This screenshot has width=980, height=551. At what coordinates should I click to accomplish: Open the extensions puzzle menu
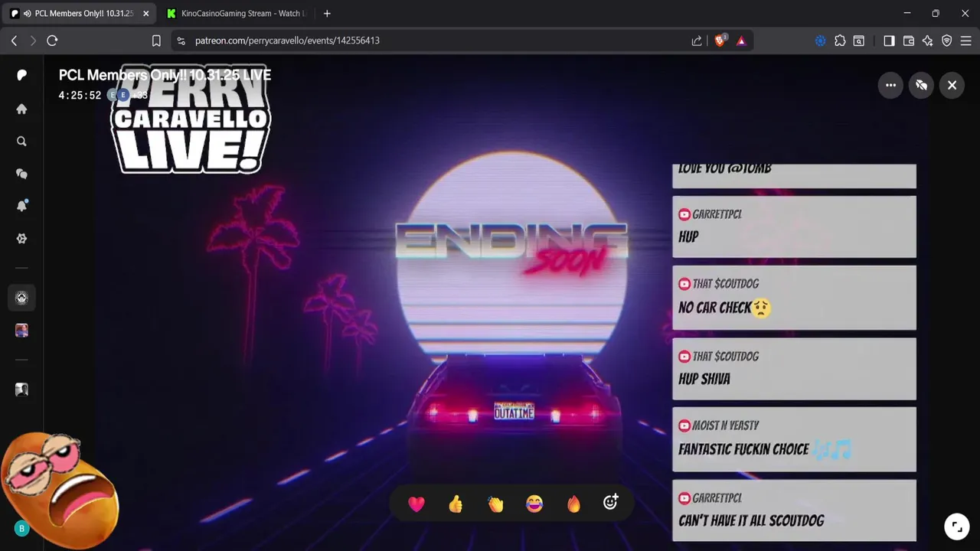click(840, 41)
